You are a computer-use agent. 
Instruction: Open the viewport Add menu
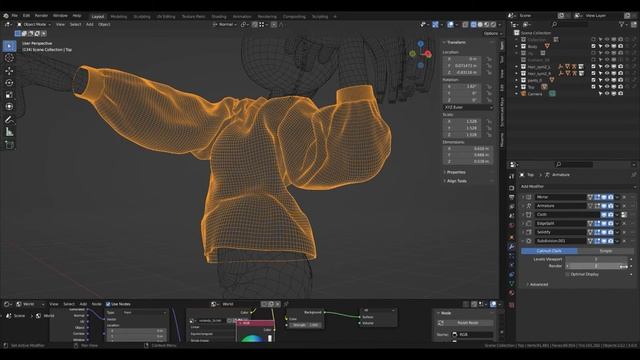coord(89,24)
